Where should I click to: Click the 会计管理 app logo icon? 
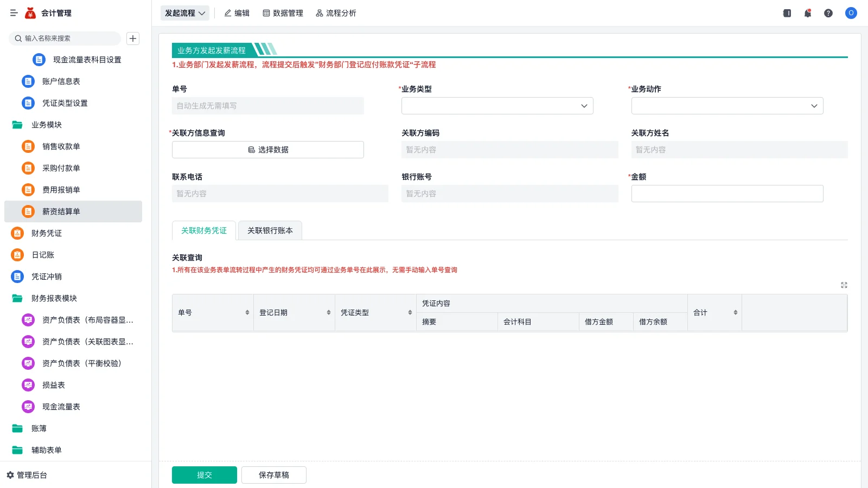pyautogui.click(x=30, y=13)
